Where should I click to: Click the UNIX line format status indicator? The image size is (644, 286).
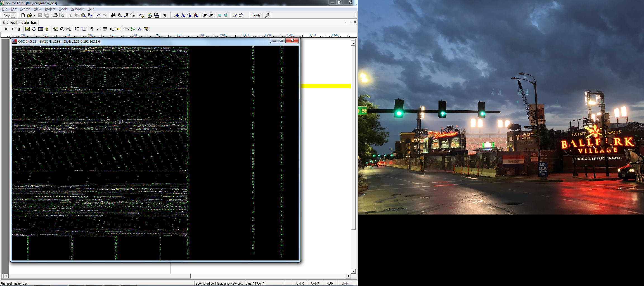point(300,283)
